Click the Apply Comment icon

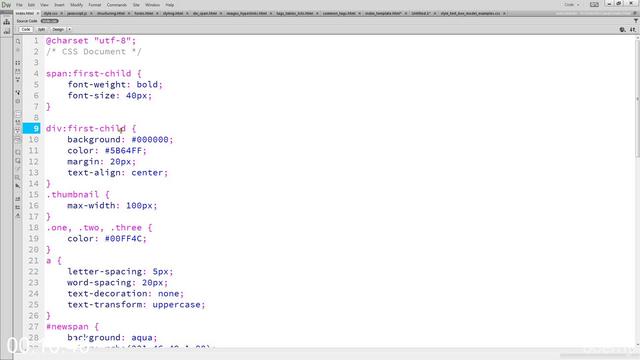click(x=18, y=152)
